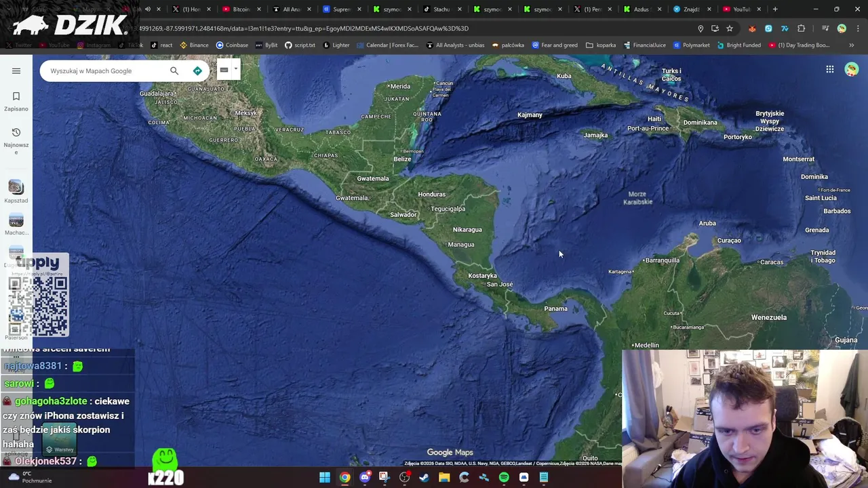Click the location permission icon in address bar
The width and height of the screenshot is (868, 488).
coord(701,28)
